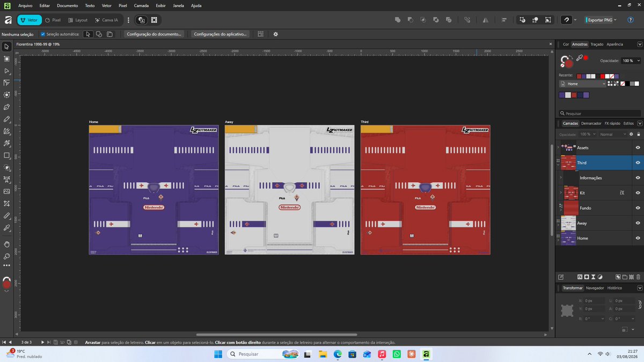This screenshot has width=644, height=362.
Task: Click the Configuração do documento button
Action: pos(154,34)
